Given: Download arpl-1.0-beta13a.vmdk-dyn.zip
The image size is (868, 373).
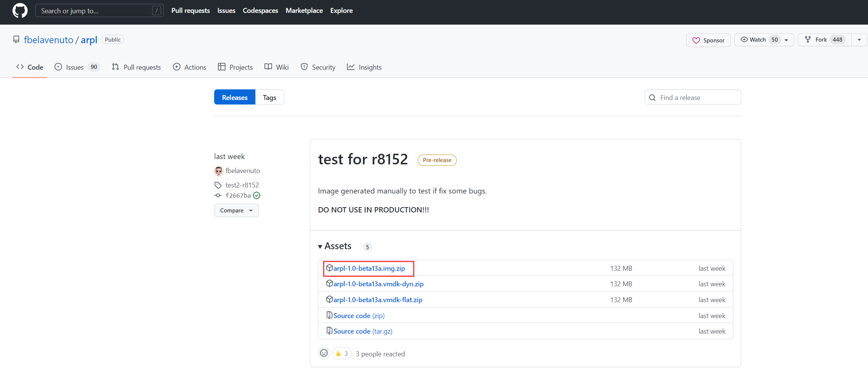Looking at the screenshot, I should (x=378, y=284).
